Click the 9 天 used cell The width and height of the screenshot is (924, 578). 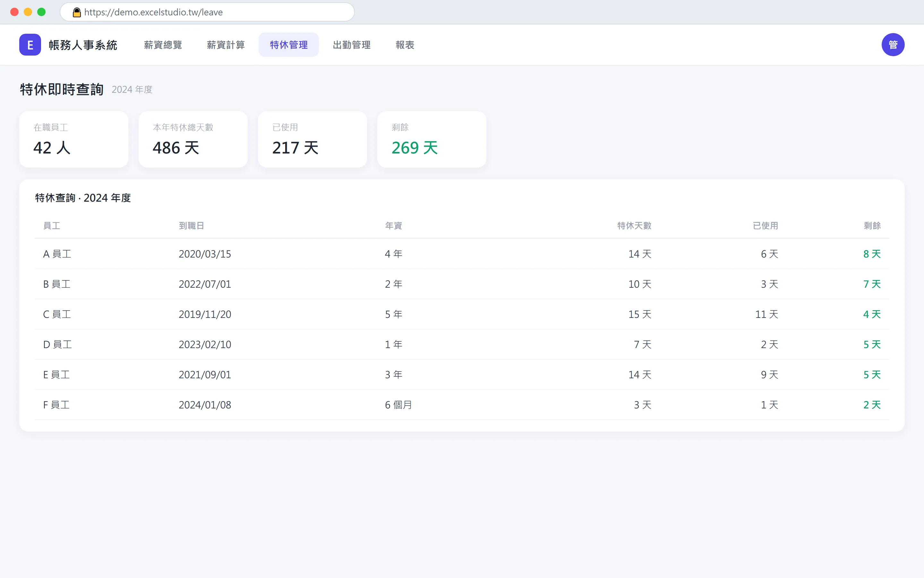pos(769,375)
